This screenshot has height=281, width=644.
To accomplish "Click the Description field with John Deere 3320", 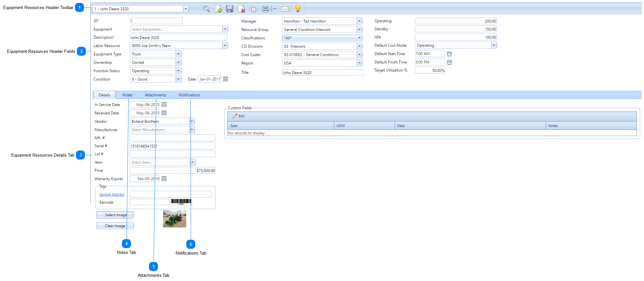I will coord(179,38).
